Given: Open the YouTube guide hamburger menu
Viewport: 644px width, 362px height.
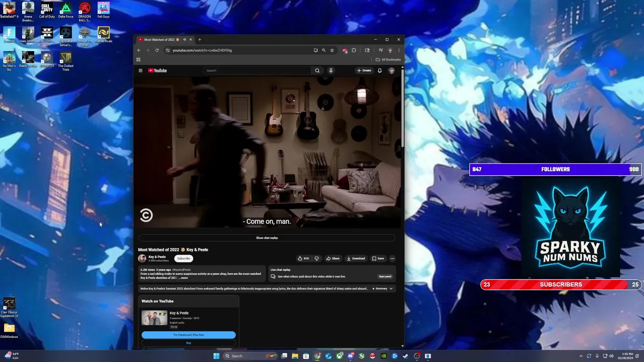Looking at the screenshot, I should [x=141, y=70].
